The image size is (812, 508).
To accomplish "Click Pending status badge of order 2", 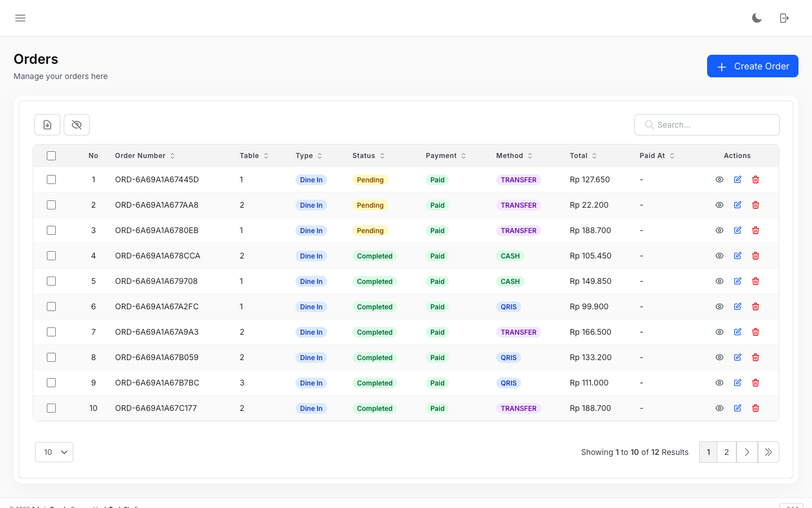I will (x=370, y=205).
